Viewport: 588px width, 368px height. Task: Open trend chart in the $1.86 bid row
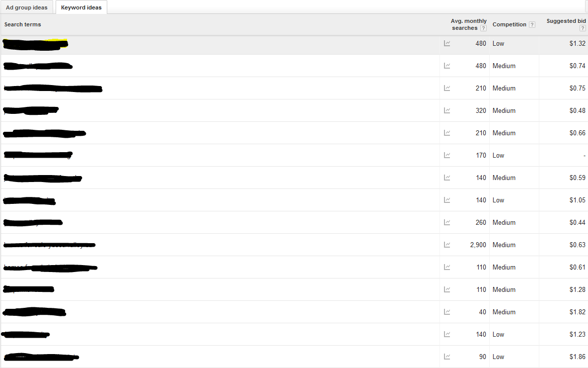coord(447,357)
